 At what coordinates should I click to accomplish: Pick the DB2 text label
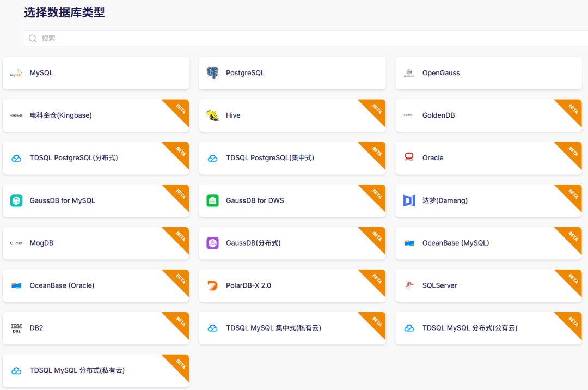[36, 328]
